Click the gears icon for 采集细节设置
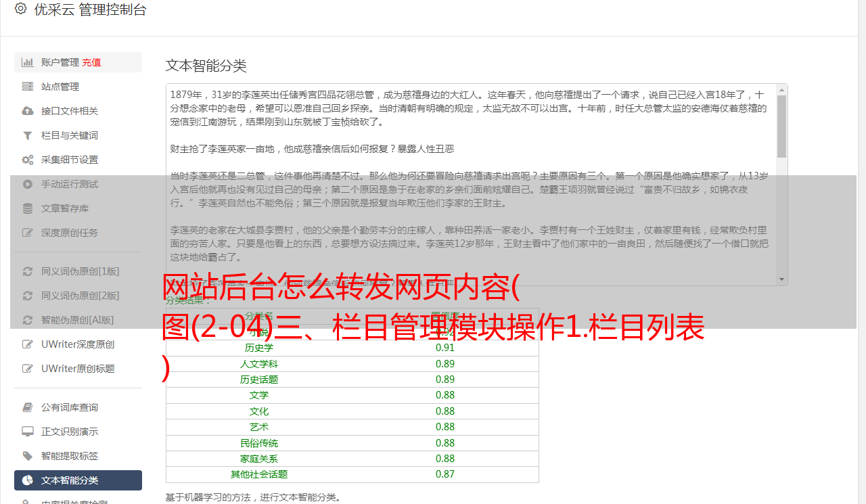 click(x=28, y=160)
